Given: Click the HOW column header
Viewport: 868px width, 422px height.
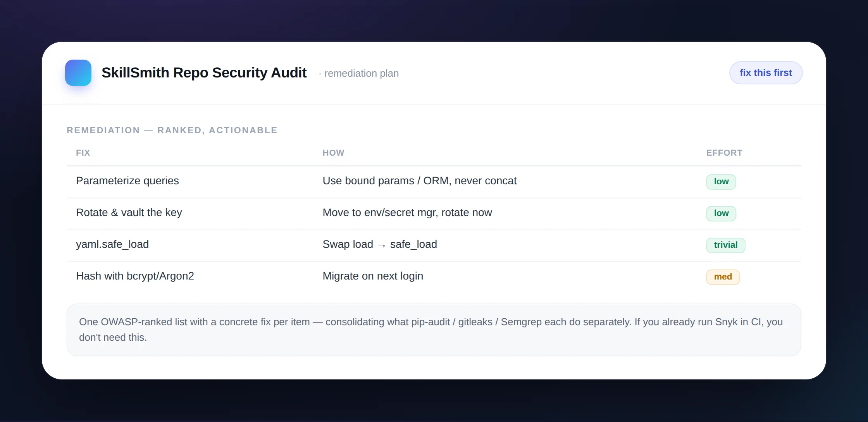Looking at the screenshot, I should (x=334, y=153).
